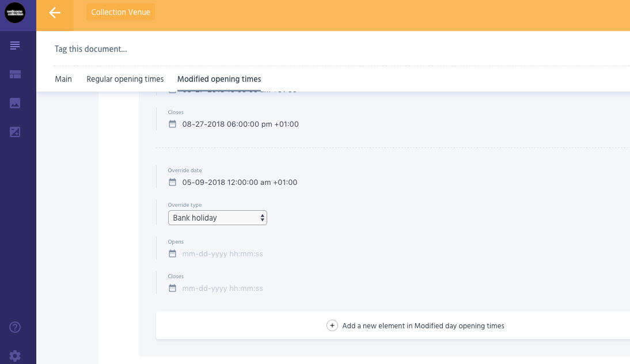
Task: Click the plus icon to add a new element
Action: [x=332, y=325]
